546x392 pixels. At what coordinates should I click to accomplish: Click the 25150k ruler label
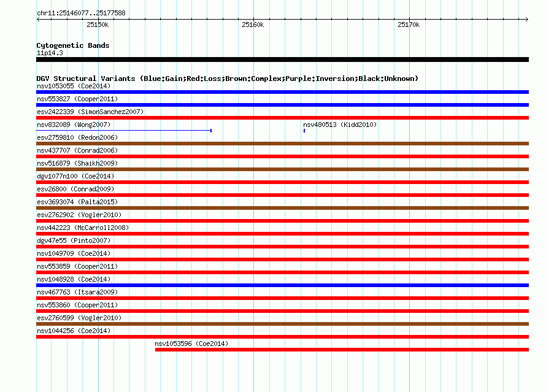98,25
